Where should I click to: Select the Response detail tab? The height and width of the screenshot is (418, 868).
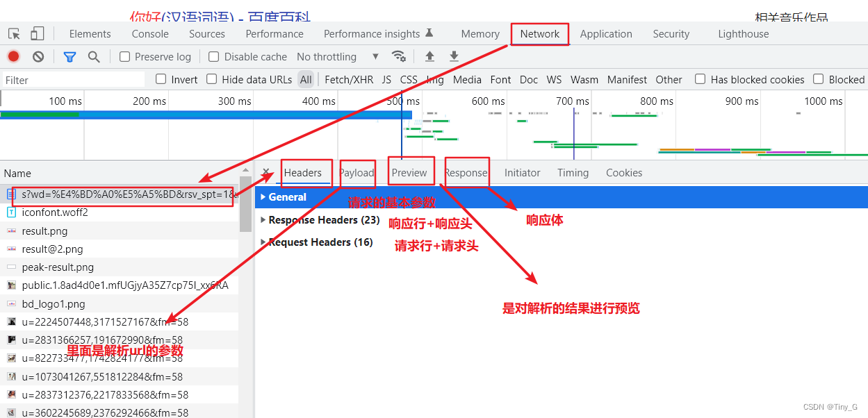click(x=466, y=173)
